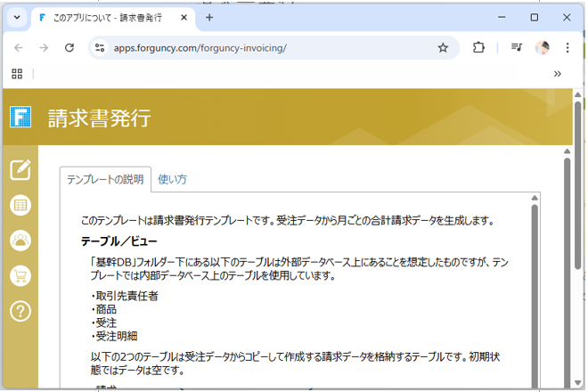Open a new browser tab
Image resolution: width=588 pixels, height=392 pixels.
[x=209, y=17]
